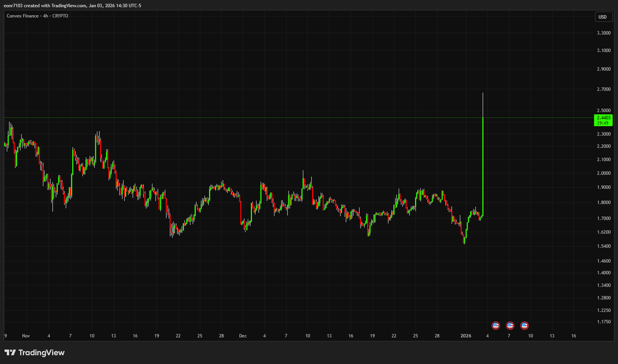618x364 pixels.
Task: Click the middle US flag economic event icon
Action: coord(510,325)
